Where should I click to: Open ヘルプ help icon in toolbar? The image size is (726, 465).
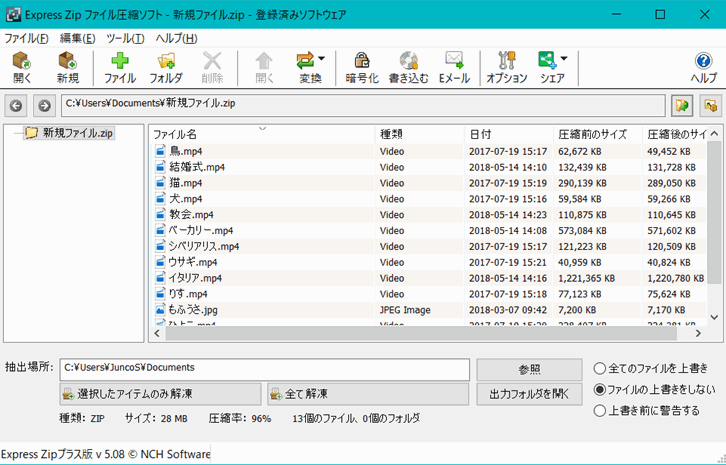click(704, 68)
